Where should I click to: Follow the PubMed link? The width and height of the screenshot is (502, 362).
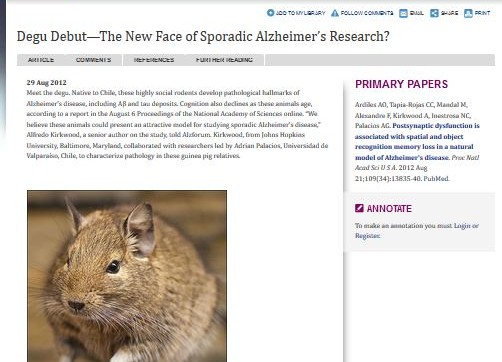[x=436, y=179]
